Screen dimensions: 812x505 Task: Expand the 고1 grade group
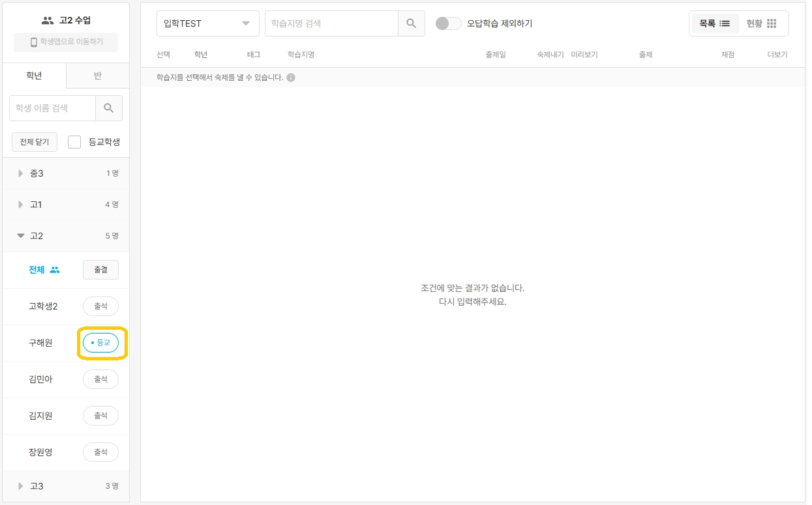point(66,205)
